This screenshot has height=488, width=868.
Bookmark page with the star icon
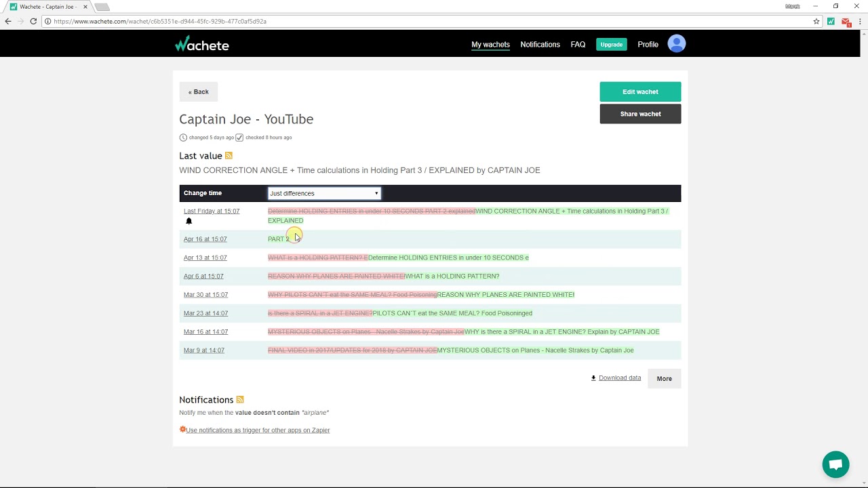(816, 21)
